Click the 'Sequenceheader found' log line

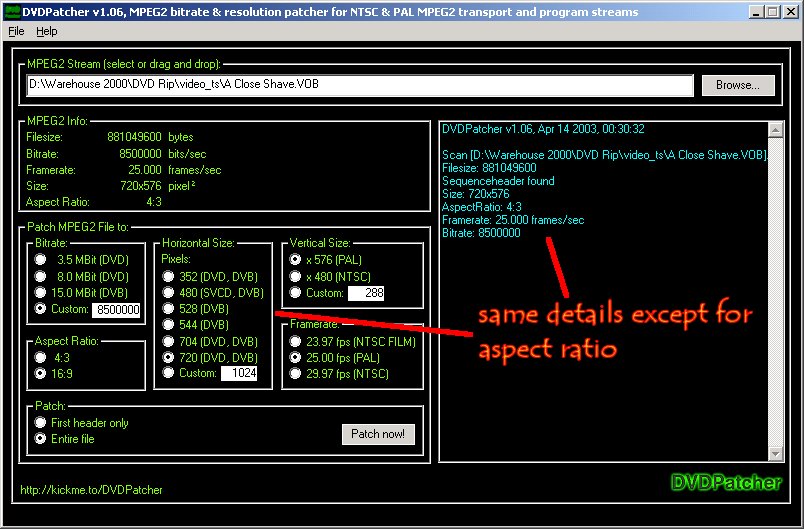(x=498, y=181)
